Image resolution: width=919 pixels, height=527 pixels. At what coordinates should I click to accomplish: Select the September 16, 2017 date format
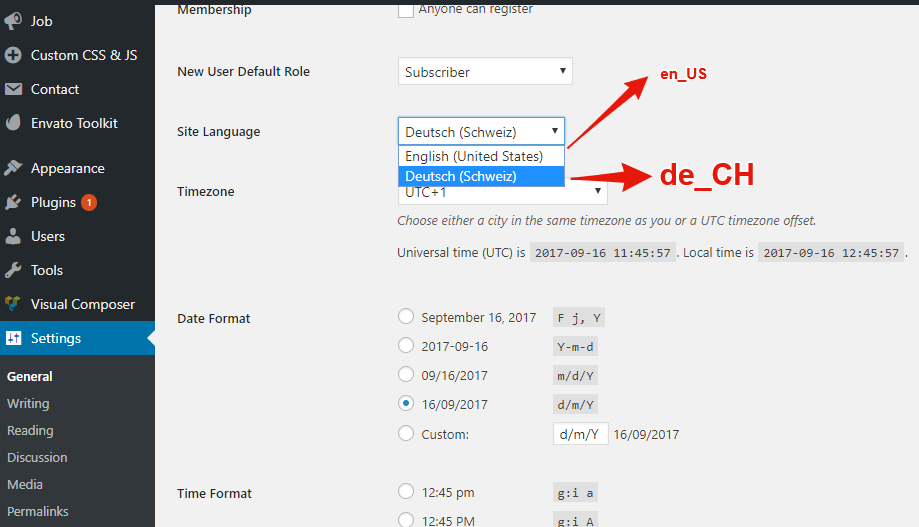406,317
